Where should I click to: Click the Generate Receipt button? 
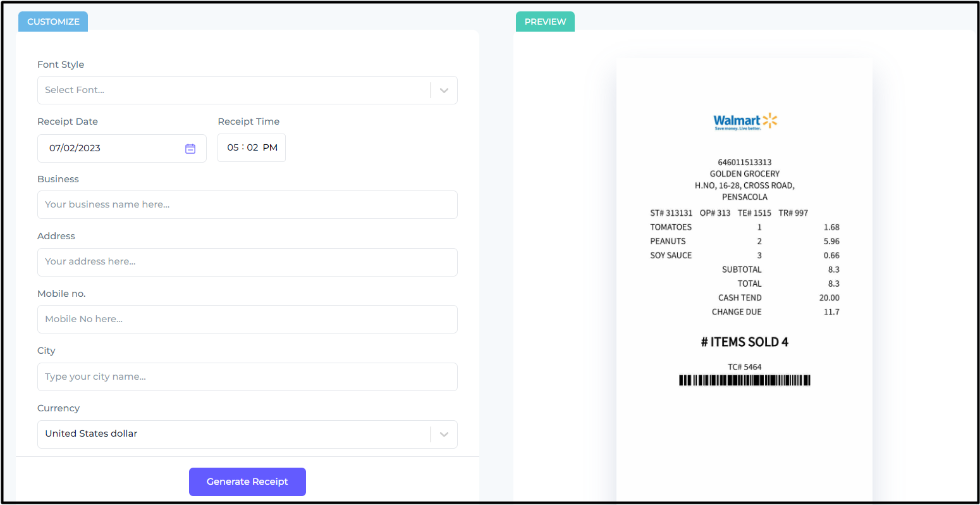(247, 482)
